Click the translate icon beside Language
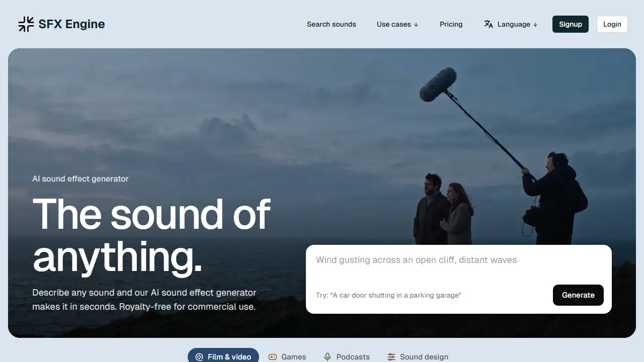Screen dimensions: 644x362 (489, 24)
